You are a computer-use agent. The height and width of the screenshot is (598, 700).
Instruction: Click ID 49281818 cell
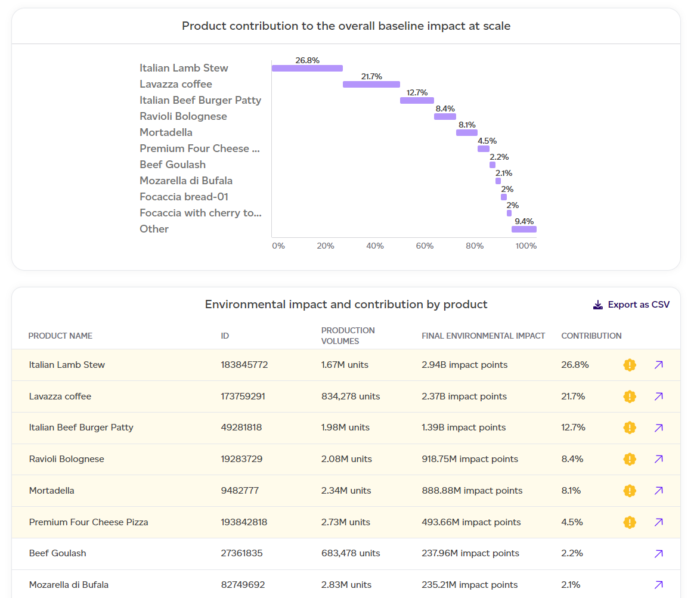click(x=241, y=427)
